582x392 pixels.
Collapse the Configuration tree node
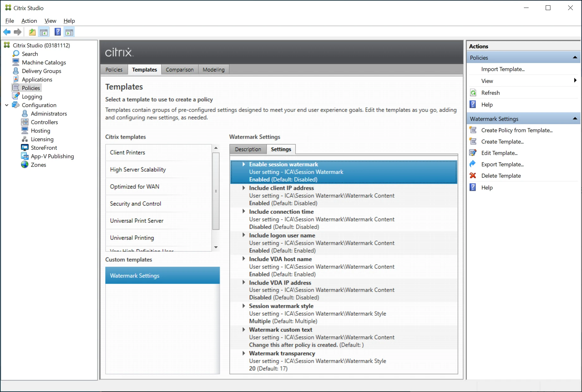pyautogui.click(x=7, y=105)
